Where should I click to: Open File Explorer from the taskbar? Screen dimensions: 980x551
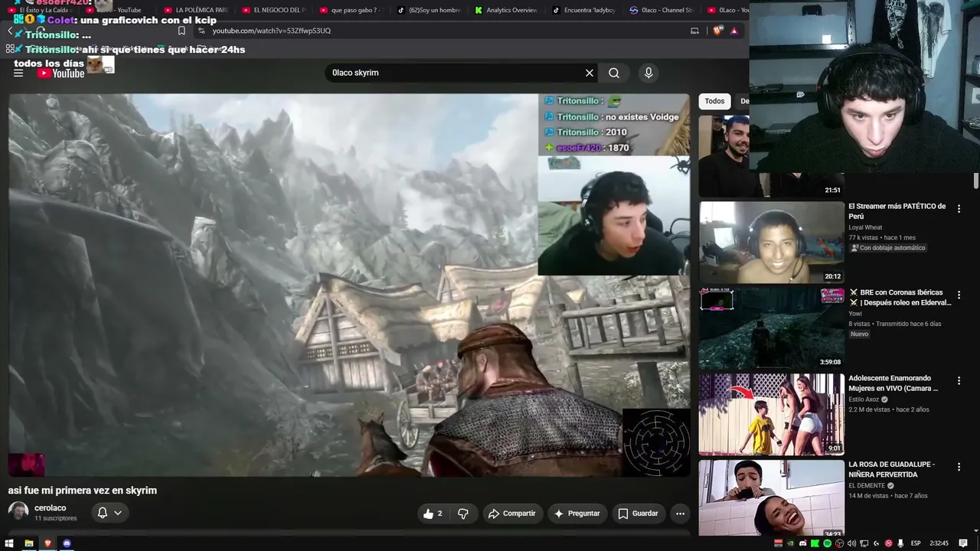tap(29, 543)
